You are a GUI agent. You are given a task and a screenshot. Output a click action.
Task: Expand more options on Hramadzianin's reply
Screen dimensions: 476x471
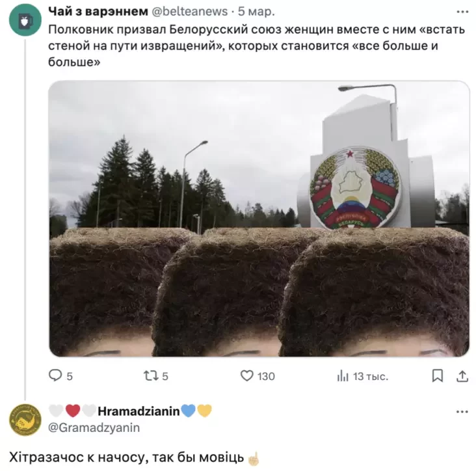pyautogui.click(x=462, y=412)
